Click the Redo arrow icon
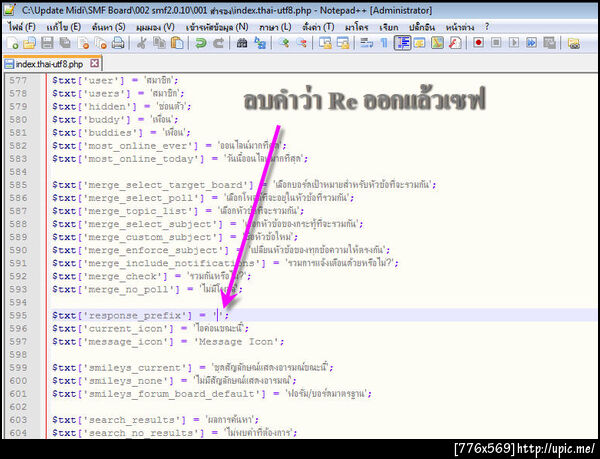The width and height of the screenshot is (600, 459). tap(218, 43)
